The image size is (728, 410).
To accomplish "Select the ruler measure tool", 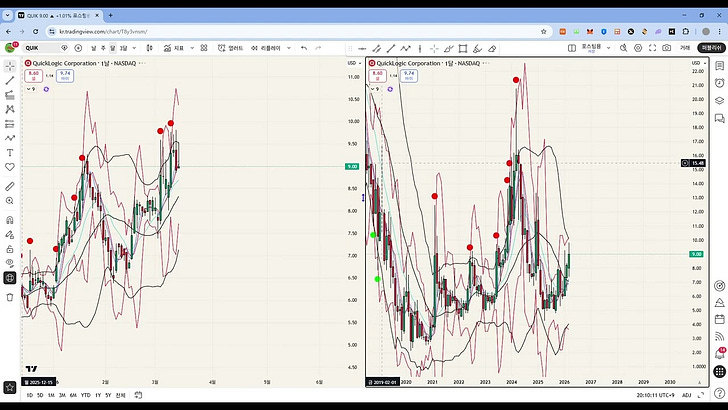I will point(10,186).
